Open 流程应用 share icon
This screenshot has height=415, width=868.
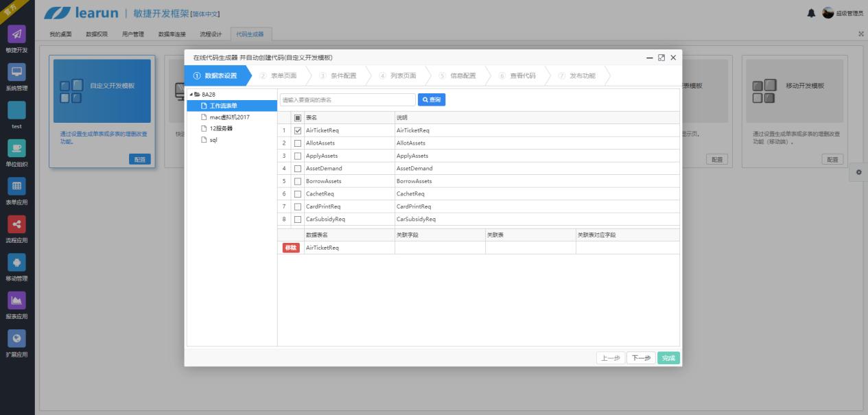point(17,225)
